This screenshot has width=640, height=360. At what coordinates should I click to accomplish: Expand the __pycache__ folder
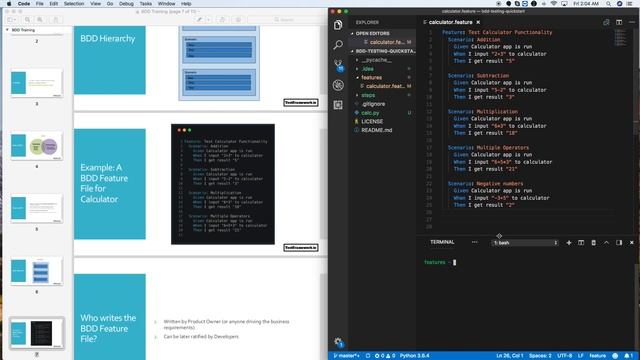376,60
